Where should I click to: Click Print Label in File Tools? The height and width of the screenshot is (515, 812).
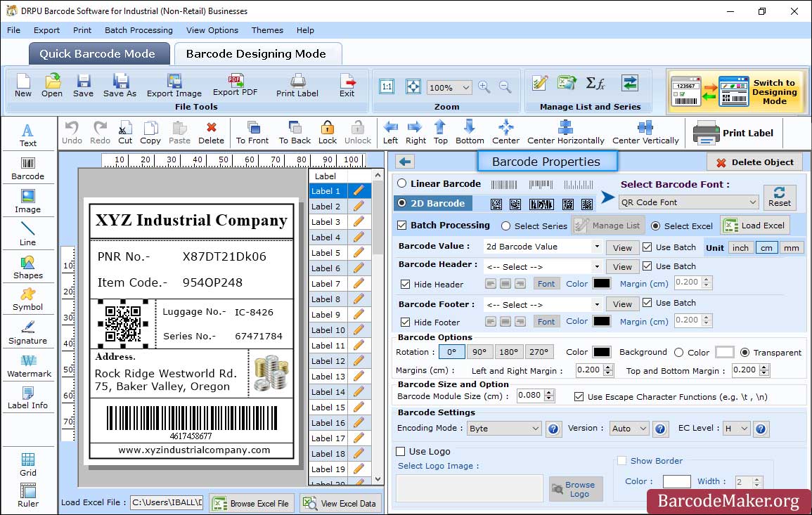(297, 86)
